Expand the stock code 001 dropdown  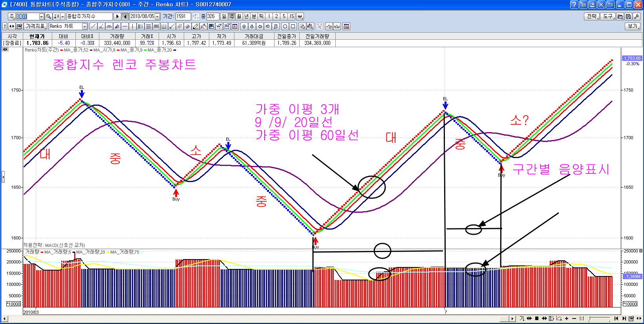click(x=42, y=17)
